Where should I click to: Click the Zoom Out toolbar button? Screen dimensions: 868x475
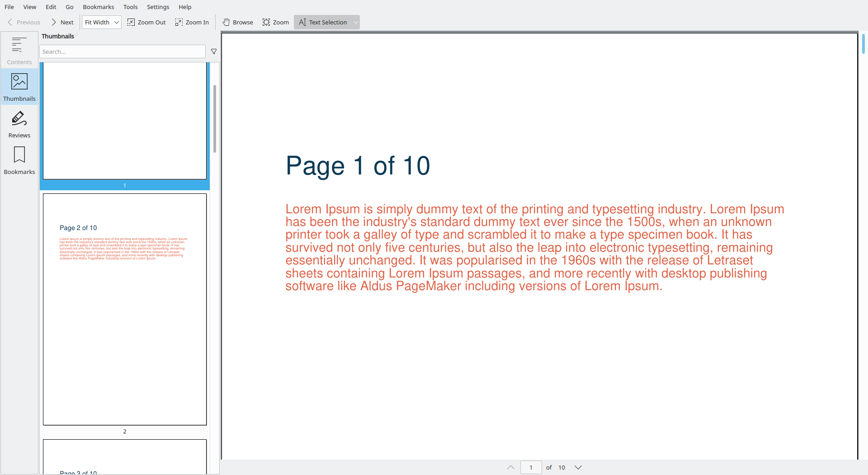point(146,22)
